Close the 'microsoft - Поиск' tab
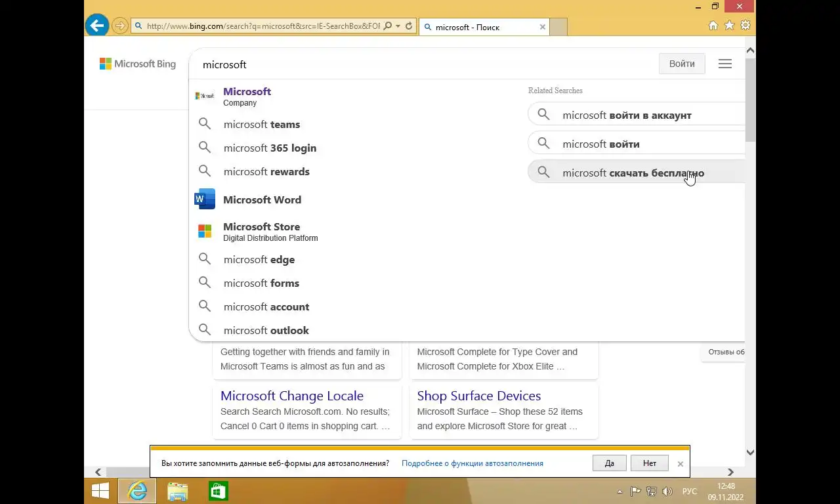This screenshot has width=840, height=504. tap(543, 27)
